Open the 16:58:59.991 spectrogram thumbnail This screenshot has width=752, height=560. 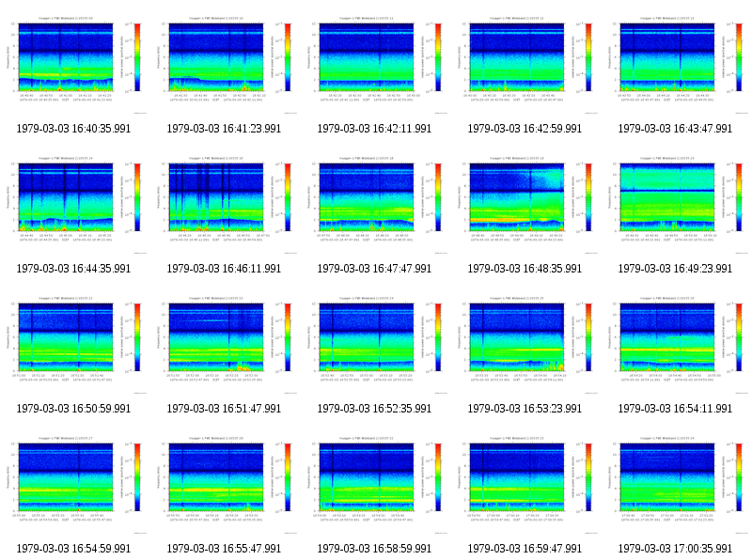pos(374,484)
